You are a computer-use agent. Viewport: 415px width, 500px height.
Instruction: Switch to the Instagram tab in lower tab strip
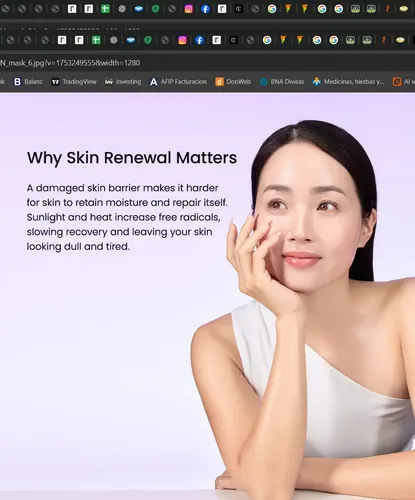(x=182, y=40)
